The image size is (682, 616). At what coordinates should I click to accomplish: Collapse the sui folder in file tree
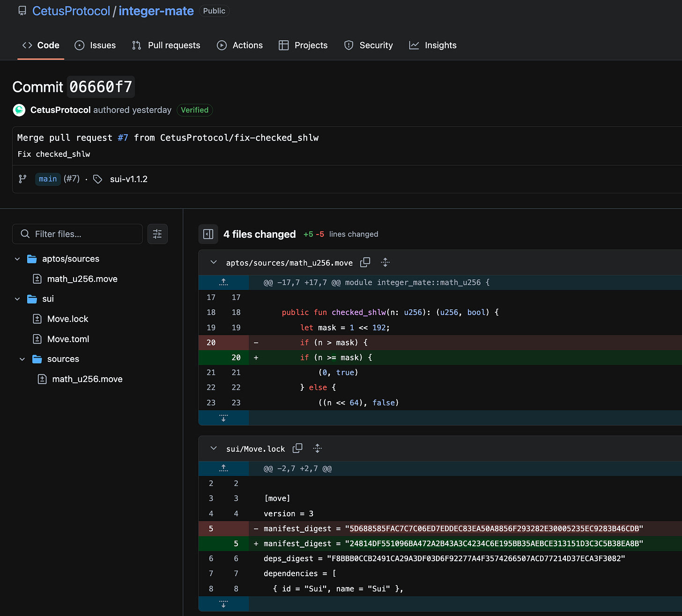pyautogui.click(x=17, y=299)
